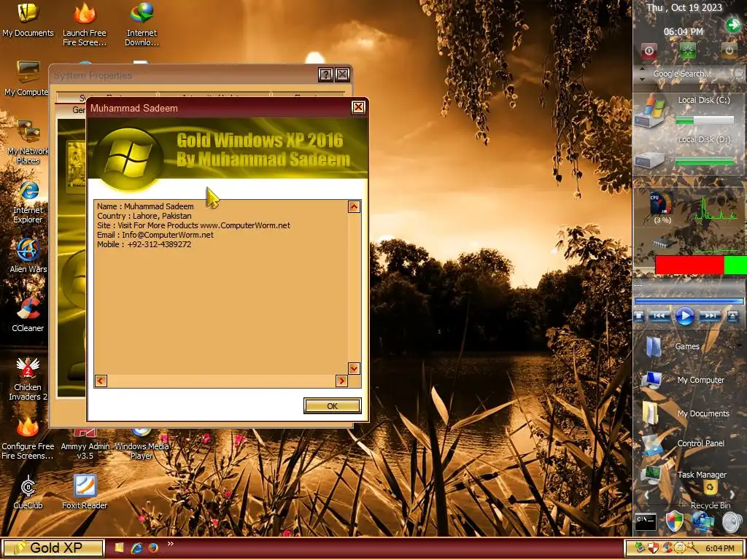
Task: Click the green arrow sidebar toggle icon
Action: pyautogui.click(x=732, y=25)
